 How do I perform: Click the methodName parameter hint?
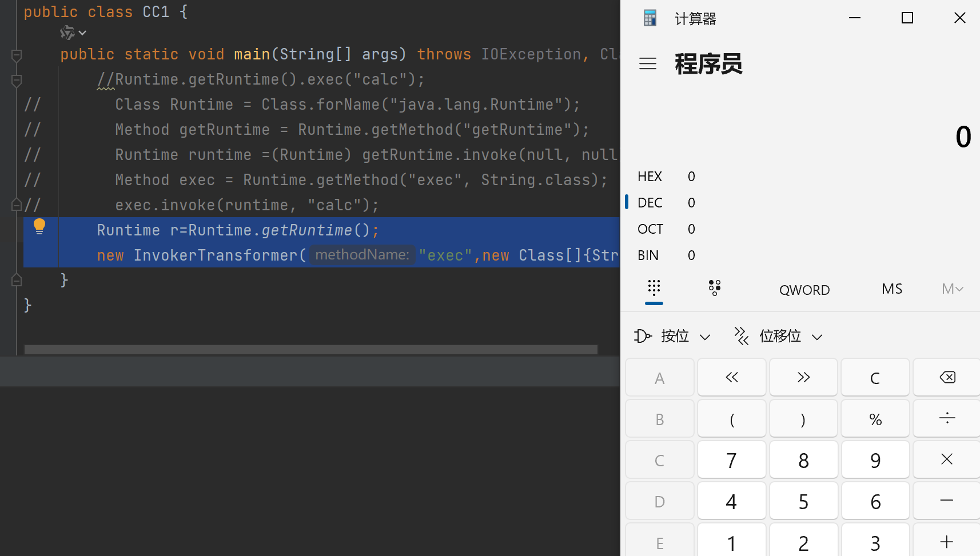point(362,255)
